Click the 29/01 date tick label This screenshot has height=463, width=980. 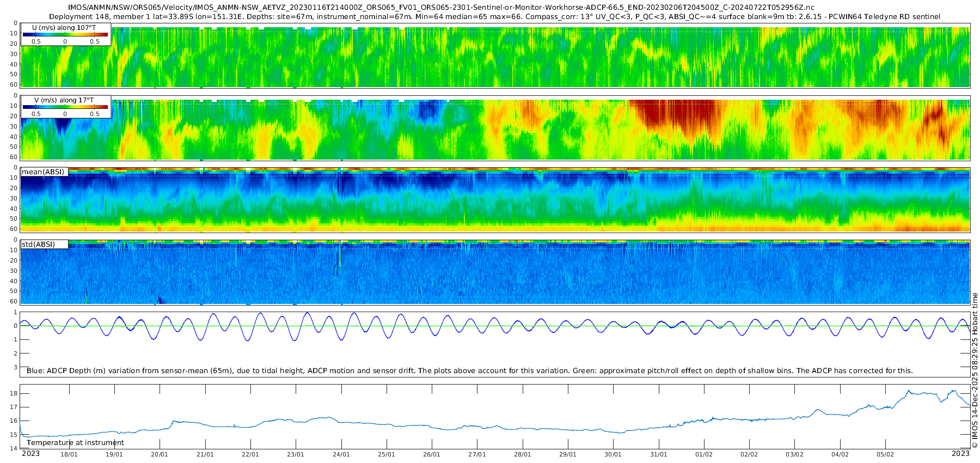pyautogui.click(x=568, y=454)
